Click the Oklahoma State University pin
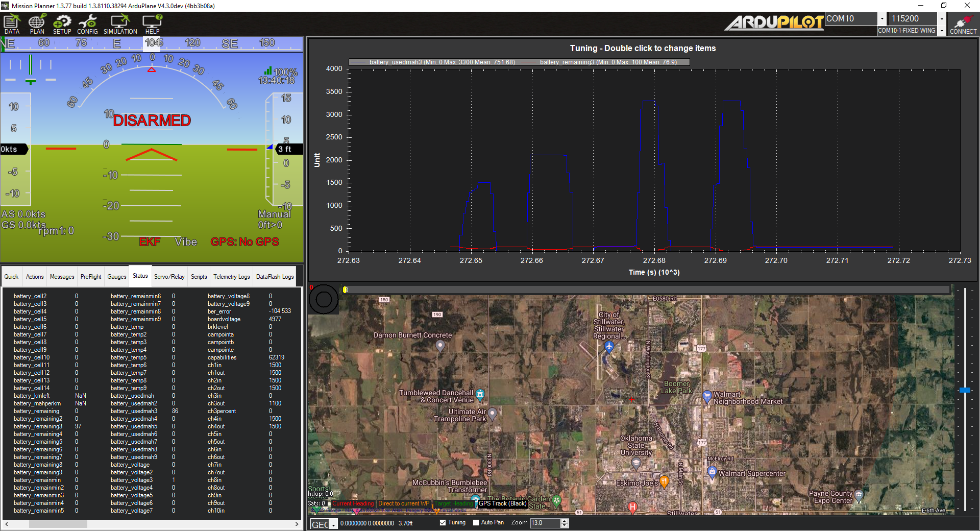This screenshot has width=980, height=531. click(x=636, y=463)
